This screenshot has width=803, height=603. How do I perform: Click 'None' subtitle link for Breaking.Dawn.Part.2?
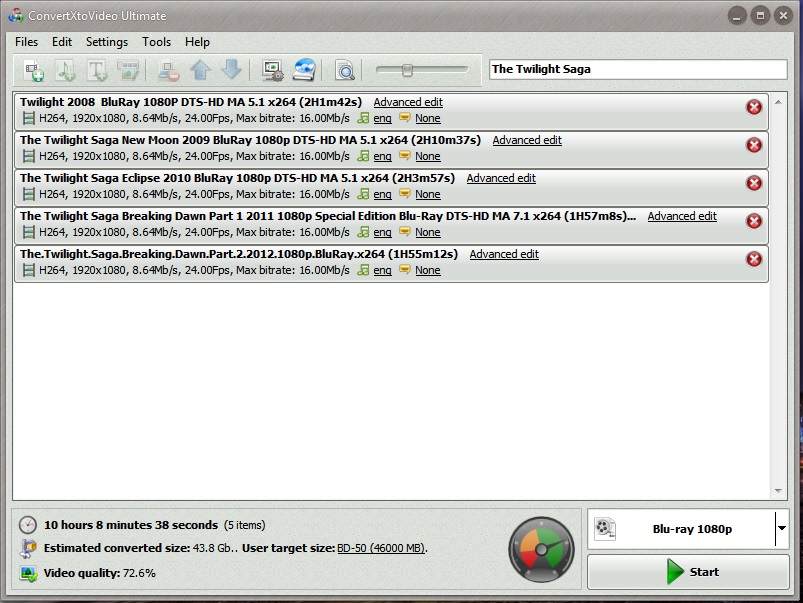[428, 270]
